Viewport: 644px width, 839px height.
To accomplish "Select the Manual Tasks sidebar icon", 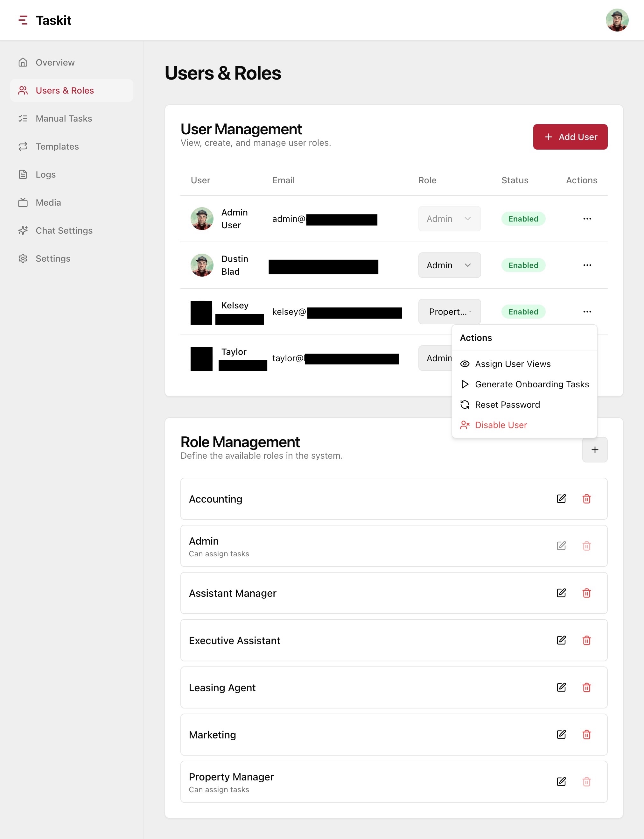I will (x=23, y=118).
